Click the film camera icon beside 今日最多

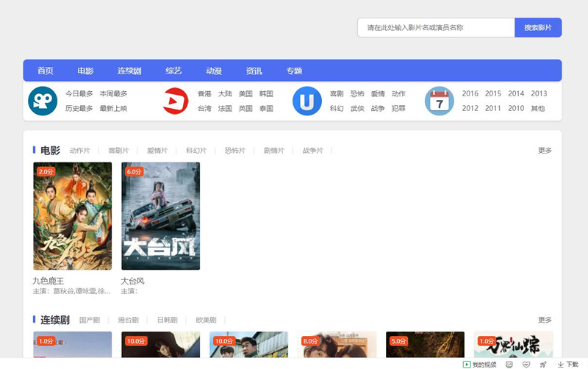pyautogui.click(x=43, y=101)
